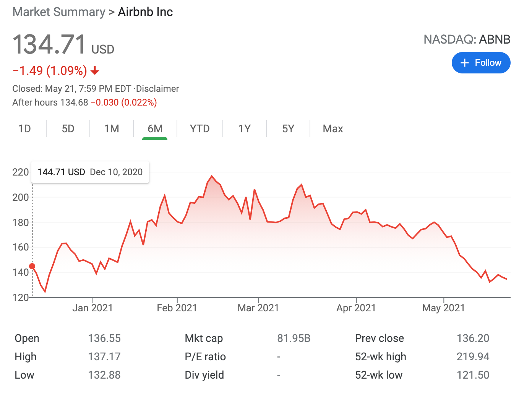This screenshot has width=532, height=397.
Task: Show the 1Y price chart
Action: [245, 129]
